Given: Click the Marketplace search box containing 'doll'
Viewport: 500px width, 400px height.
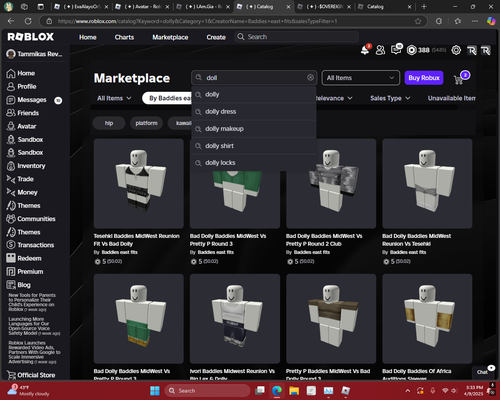Looking at the screenshot, I should click(254, 78).
